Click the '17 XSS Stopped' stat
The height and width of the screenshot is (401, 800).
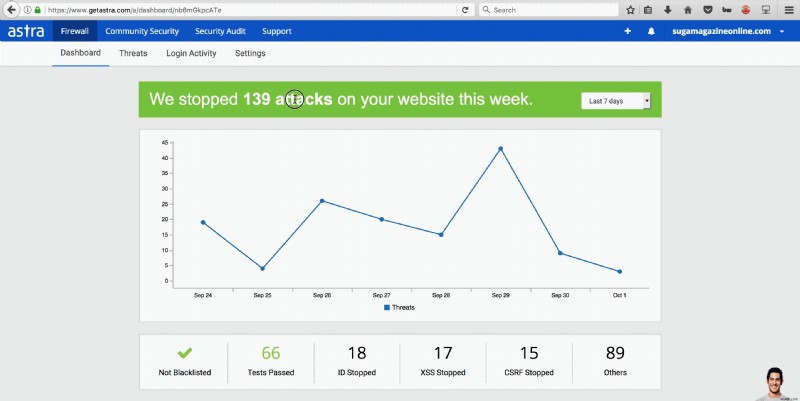click(443, 361)
